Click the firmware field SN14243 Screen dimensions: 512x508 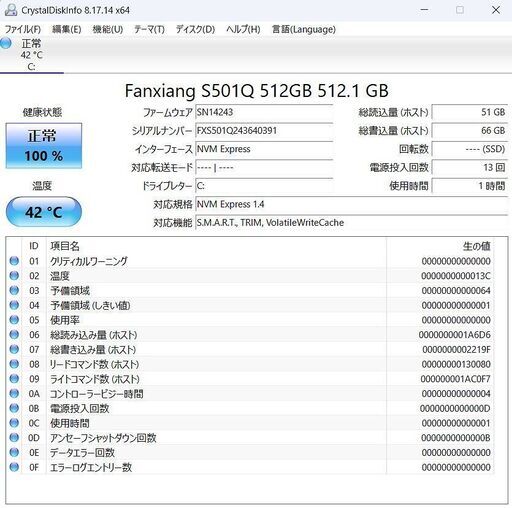264,112
